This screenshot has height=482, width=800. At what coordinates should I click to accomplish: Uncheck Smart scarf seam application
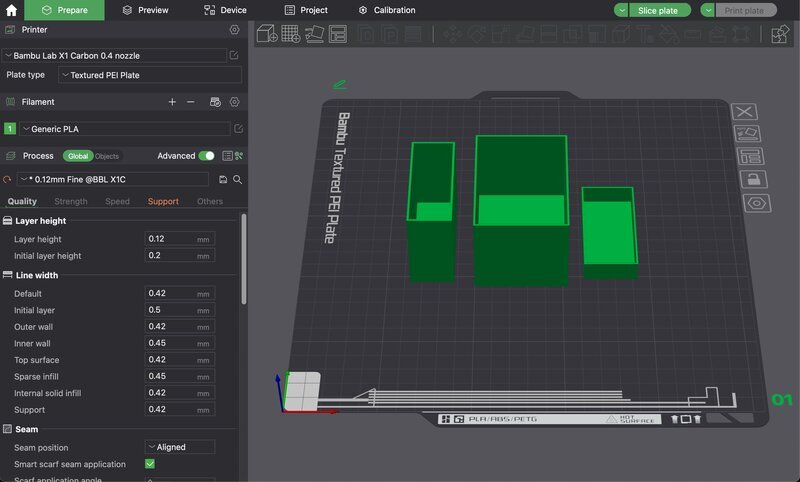tap(150, 464)
